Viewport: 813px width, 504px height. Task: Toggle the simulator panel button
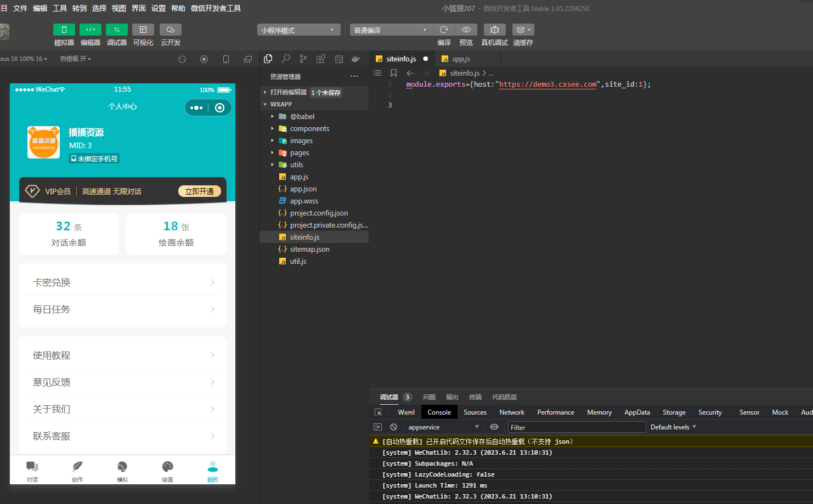pyautogui.click(x=64, y=30)
